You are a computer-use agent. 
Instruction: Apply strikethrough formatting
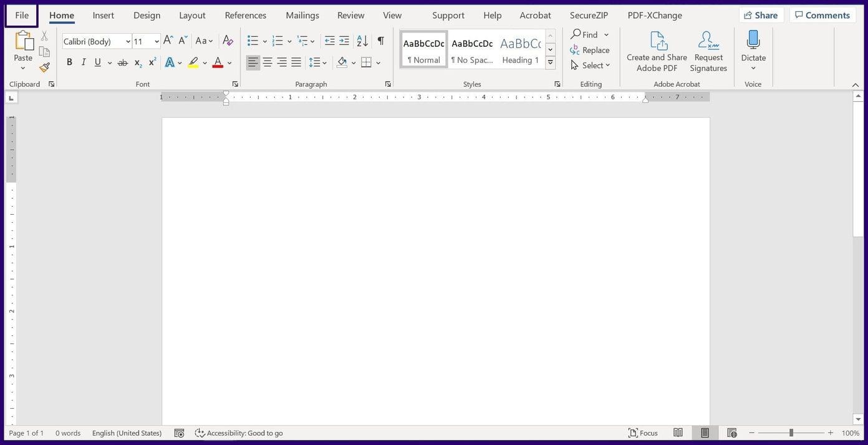pos(123,62)
